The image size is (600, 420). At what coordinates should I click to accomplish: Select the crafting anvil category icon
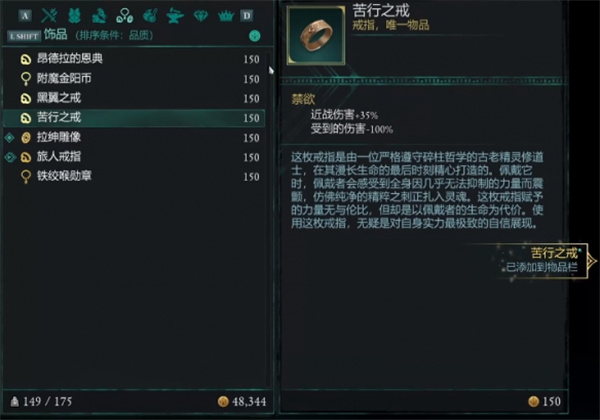coord(175,16)
